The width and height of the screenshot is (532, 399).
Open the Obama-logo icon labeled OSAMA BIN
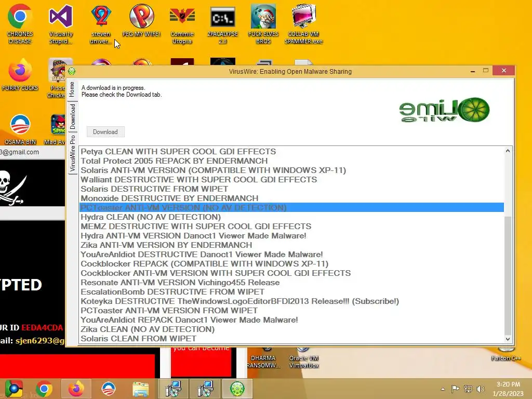[20, 129]
